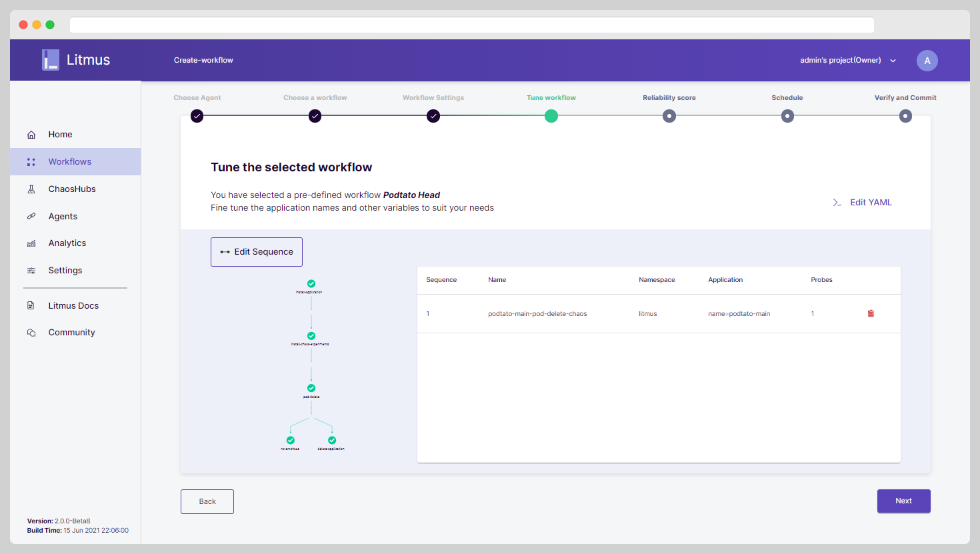Screen dimensions: 980x554
Task: Click the Edit Sequence button
Action: tap(257, 252)
